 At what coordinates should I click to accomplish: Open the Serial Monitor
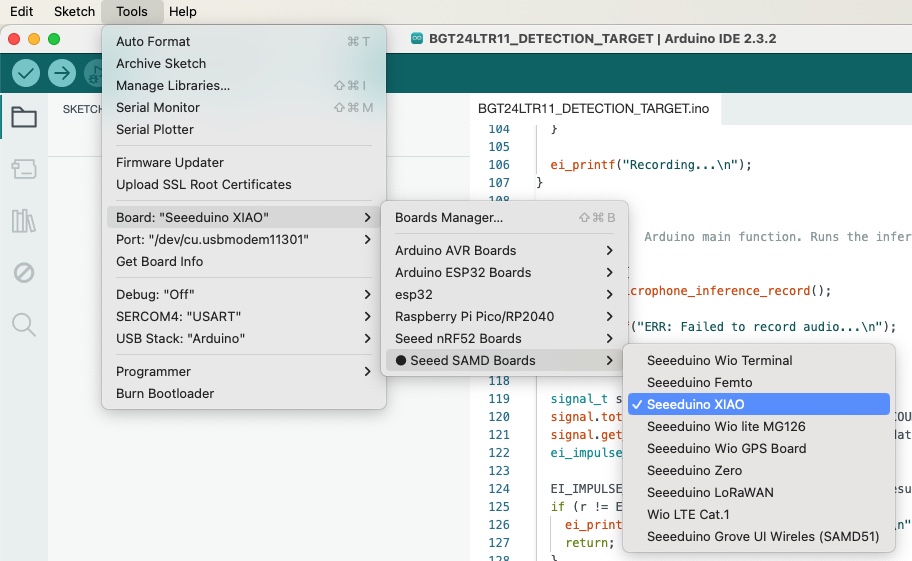tap(244, 108)
